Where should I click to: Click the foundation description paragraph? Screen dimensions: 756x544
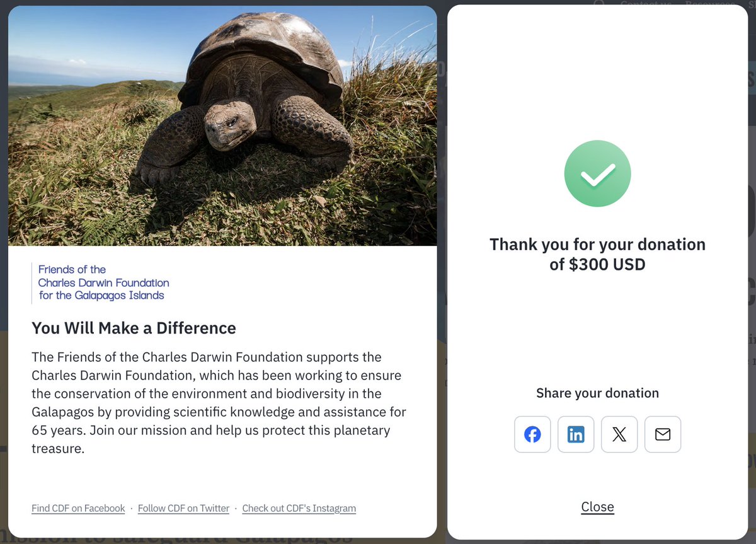pos(219,403)
